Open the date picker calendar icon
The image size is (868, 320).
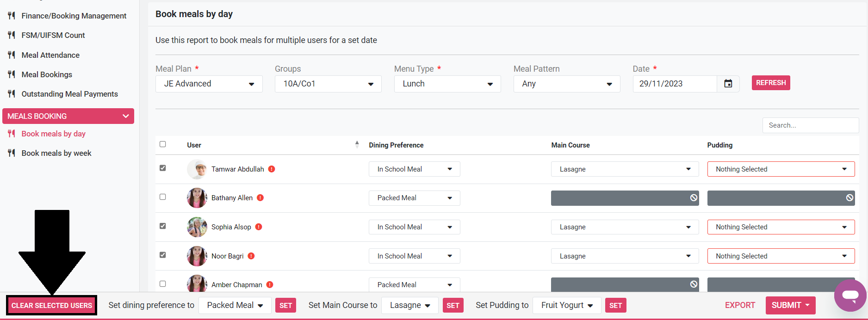coord(728,84)
